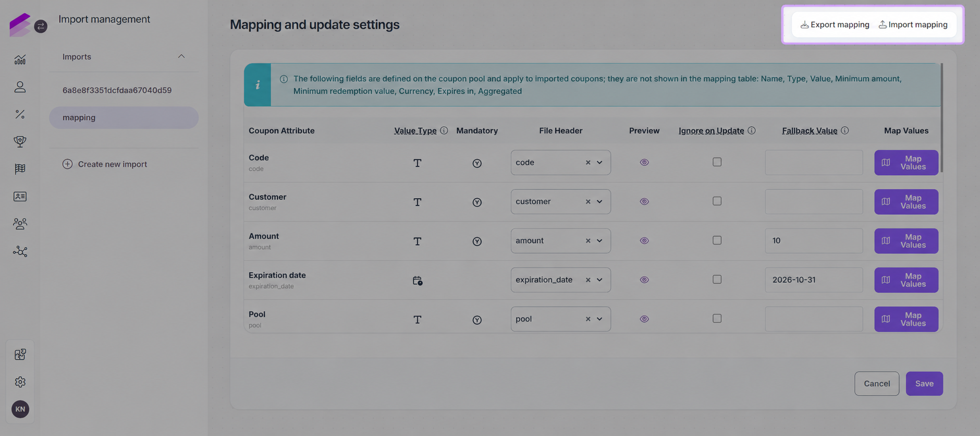Screen dimensions: 980x436
Task: Check Ignore on Update for Amount row
Action: [x=717, y=240]
